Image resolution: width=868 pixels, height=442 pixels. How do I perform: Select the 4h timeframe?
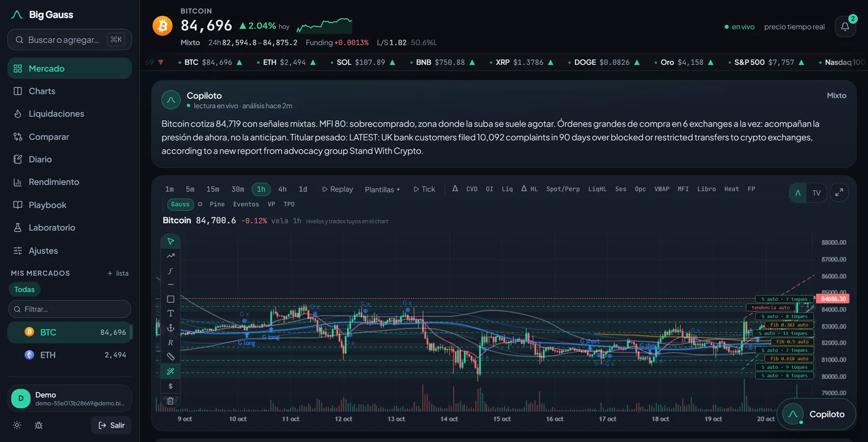coord(282,189)
